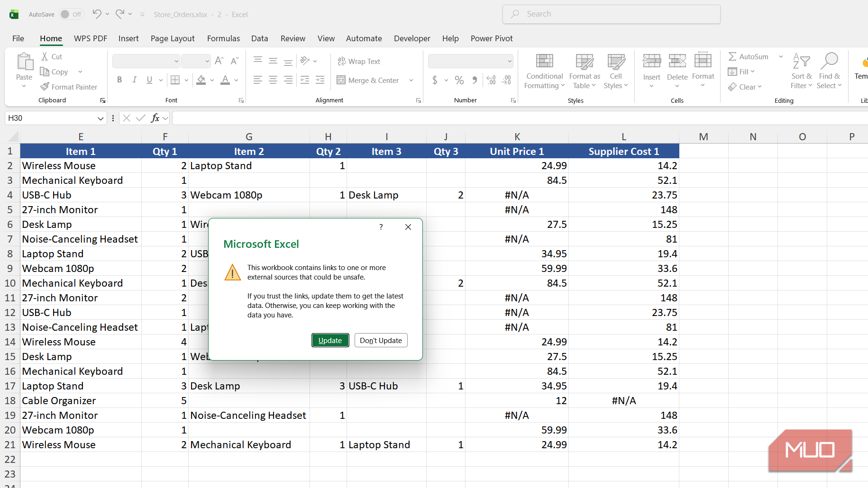Click the Merge & Center button
This screenshot has height=488, width=868.
tap(368, 80)
